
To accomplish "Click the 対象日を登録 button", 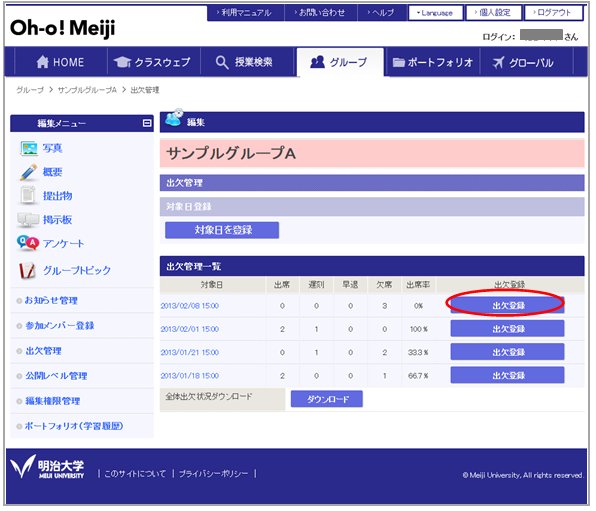I will [222, 230].
